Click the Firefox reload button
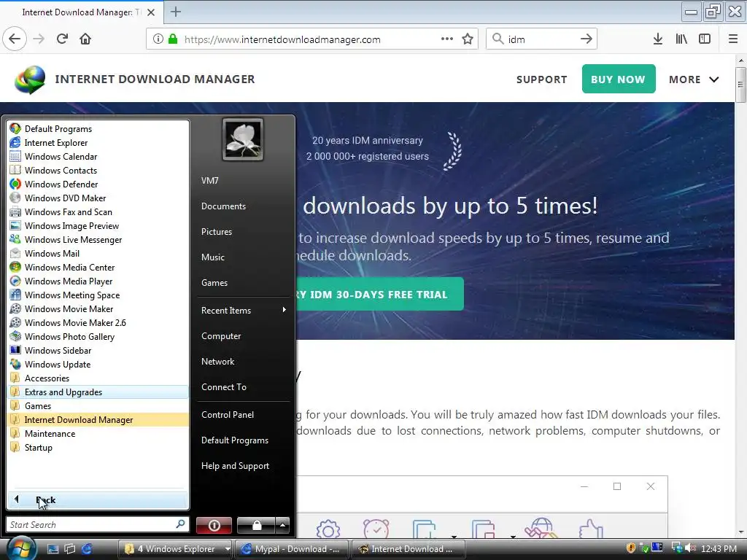This screenshot has height=560, width=747. tap(62, 39)
